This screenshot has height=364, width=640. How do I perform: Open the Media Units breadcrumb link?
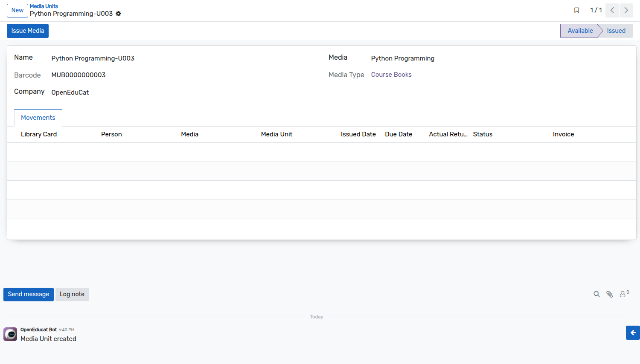pos(44,6)
